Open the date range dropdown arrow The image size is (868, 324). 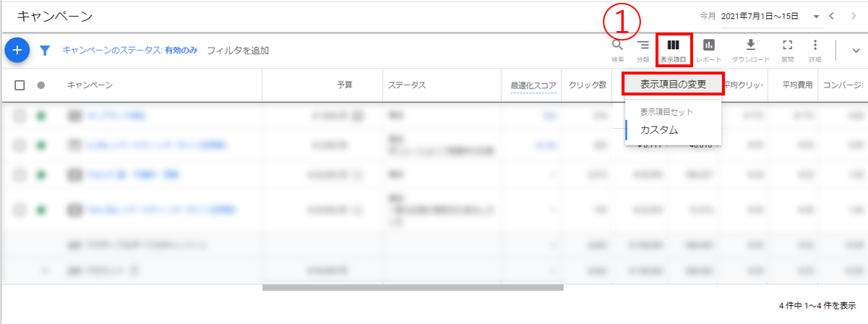click(817, 16)
